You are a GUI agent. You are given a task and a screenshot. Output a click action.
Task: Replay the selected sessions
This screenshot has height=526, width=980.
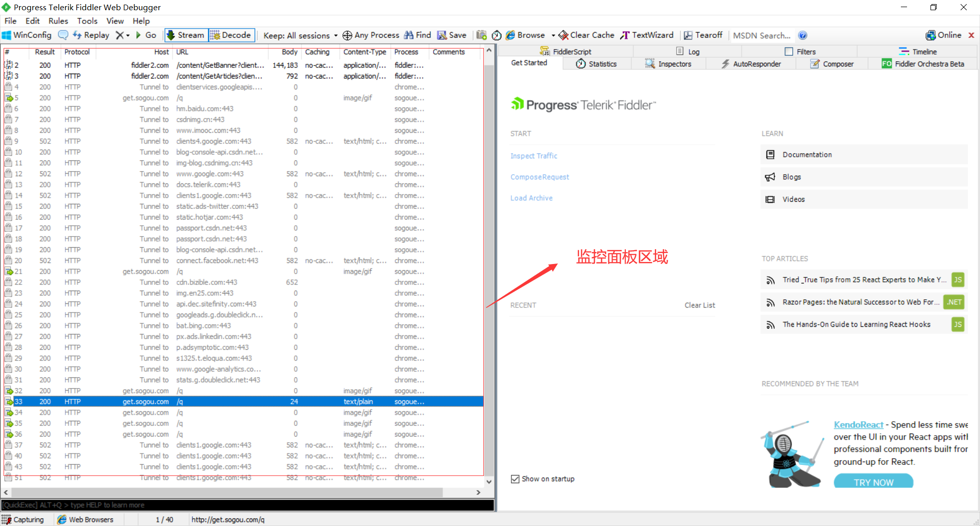91,35
